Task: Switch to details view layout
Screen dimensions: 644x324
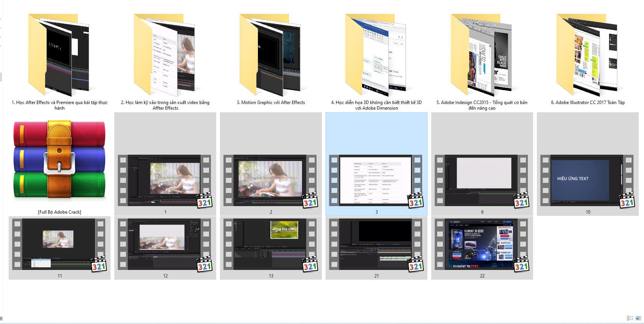Action: coord(630,318)
